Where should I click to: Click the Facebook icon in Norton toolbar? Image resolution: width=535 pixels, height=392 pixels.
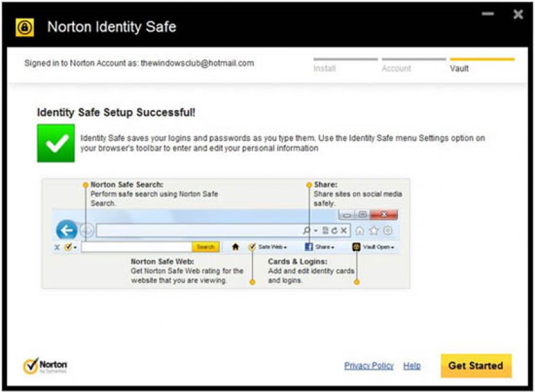309,247
